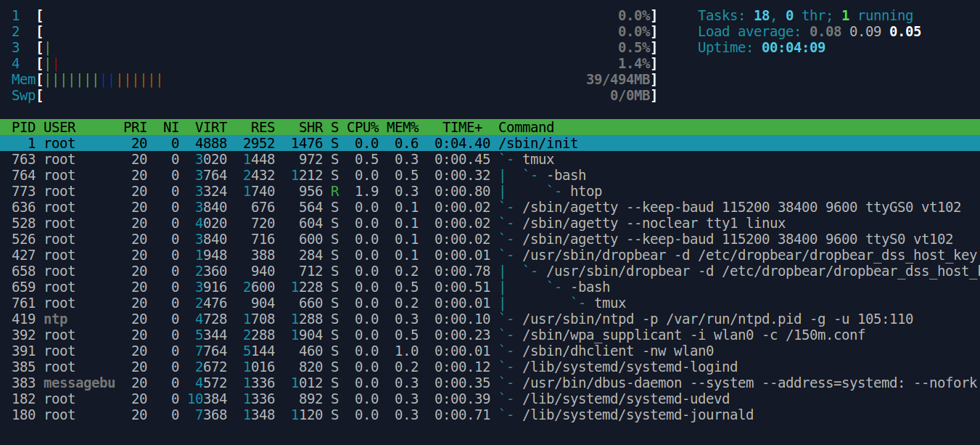Select the agetty ttyS0 process row
The height and width of the screenshot is (445, 980).
[x=490, y=239]
